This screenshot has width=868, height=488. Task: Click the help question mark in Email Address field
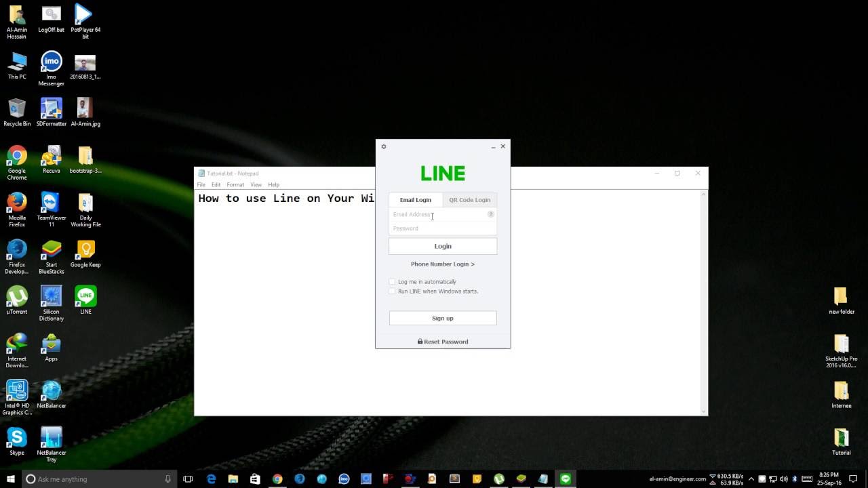[x=490, y=214]
